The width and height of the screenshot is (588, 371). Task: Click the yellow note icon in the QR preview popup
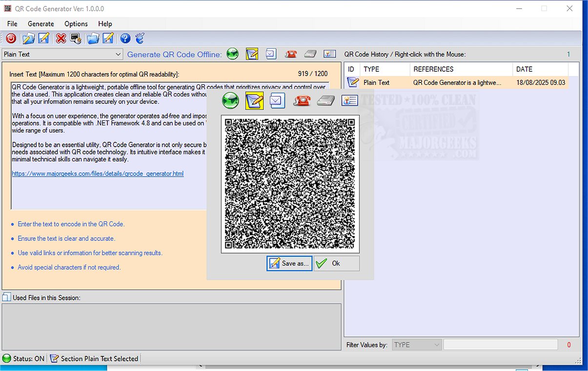click(255, 100)
